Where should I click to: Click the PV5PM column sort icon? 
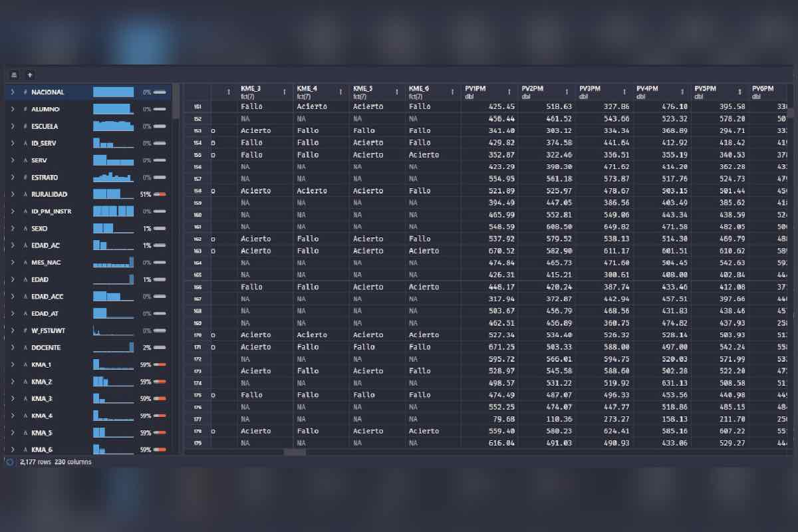point(739,92)
